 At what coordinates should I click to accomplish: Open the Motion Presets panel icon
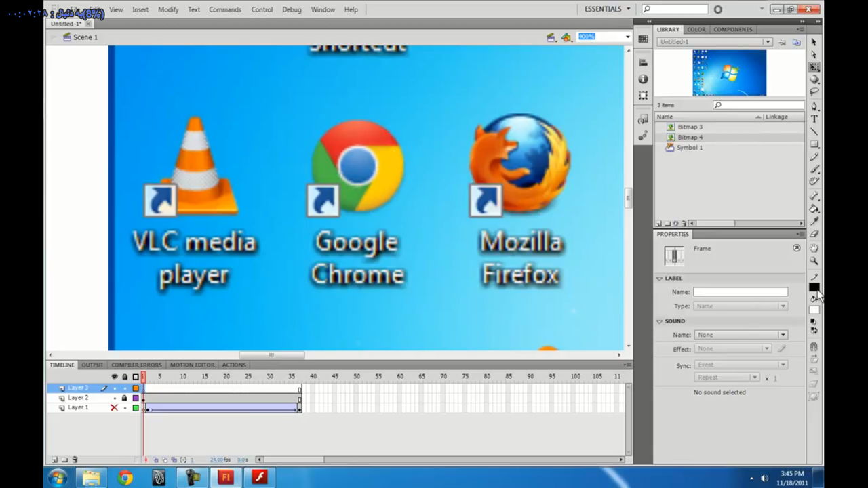click(643, 136)
